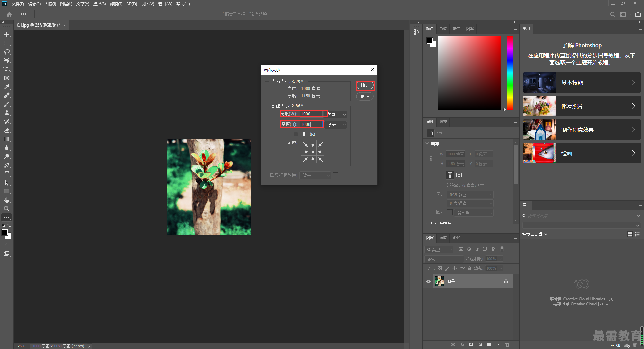Open the 制作创意效果 tutorial

(x=582, y=130)
